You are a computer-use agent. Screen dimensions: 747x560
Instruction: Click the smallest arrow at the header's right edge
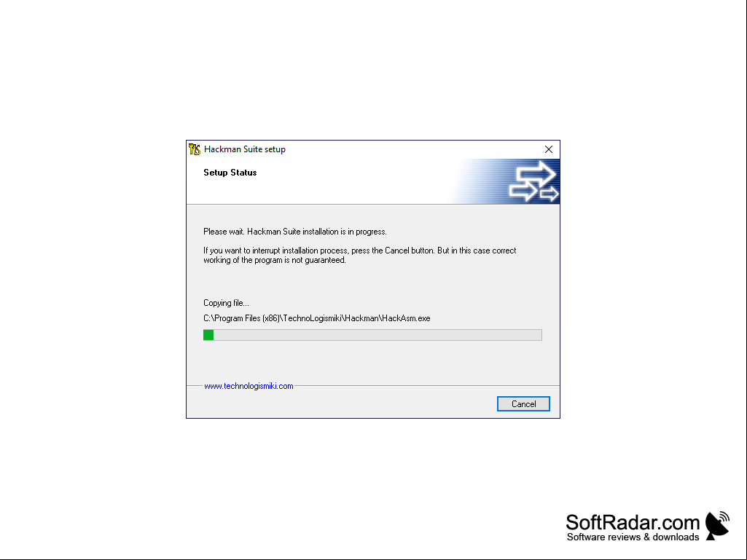point(550,193)
